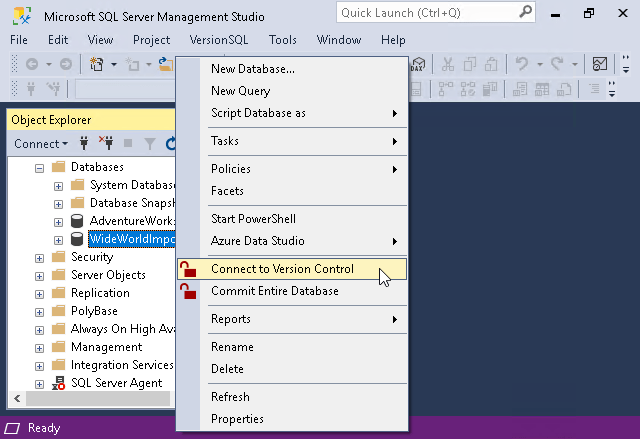Click the Open File folder icon
The width and height of the screenshot is (640, 439).
coord(166,64)
